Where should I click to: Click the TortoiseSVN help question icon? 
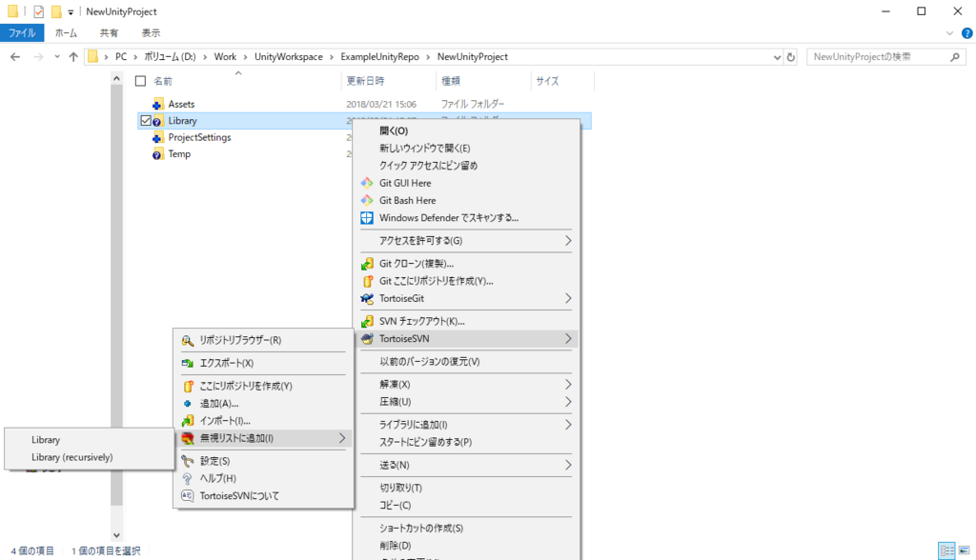[x=188, y=478]
